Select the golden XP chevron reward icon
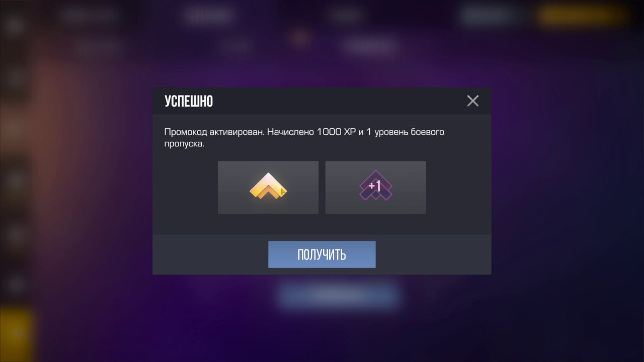 pyautogui.click(x=268, y=187)
